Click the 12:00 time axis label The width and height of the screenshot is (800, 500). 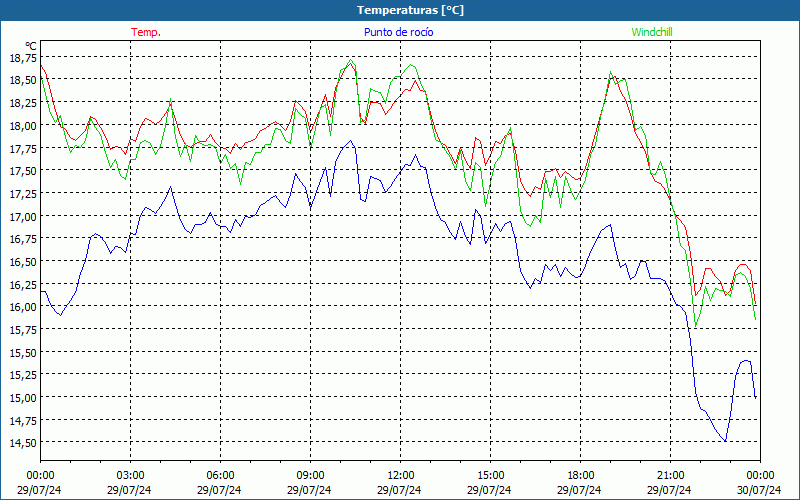401,476
